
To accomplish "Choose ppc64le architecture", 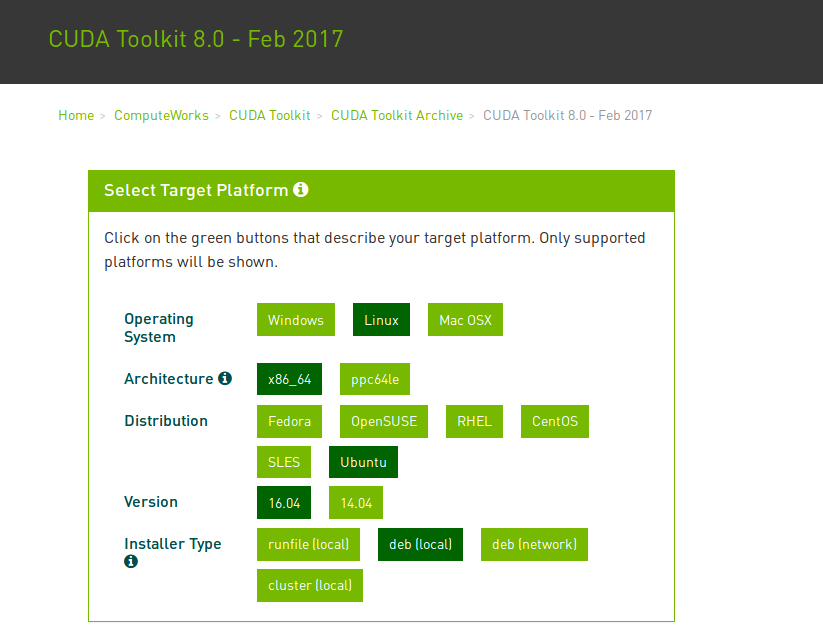I will [375, 379].
